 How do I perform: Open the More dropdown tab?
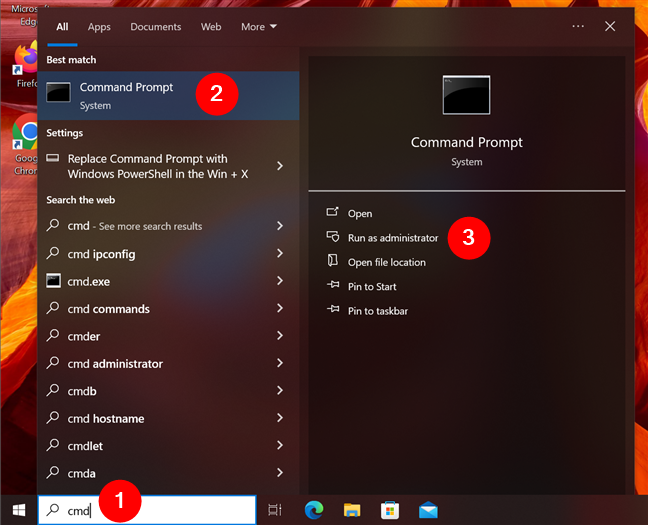point(259,27)
